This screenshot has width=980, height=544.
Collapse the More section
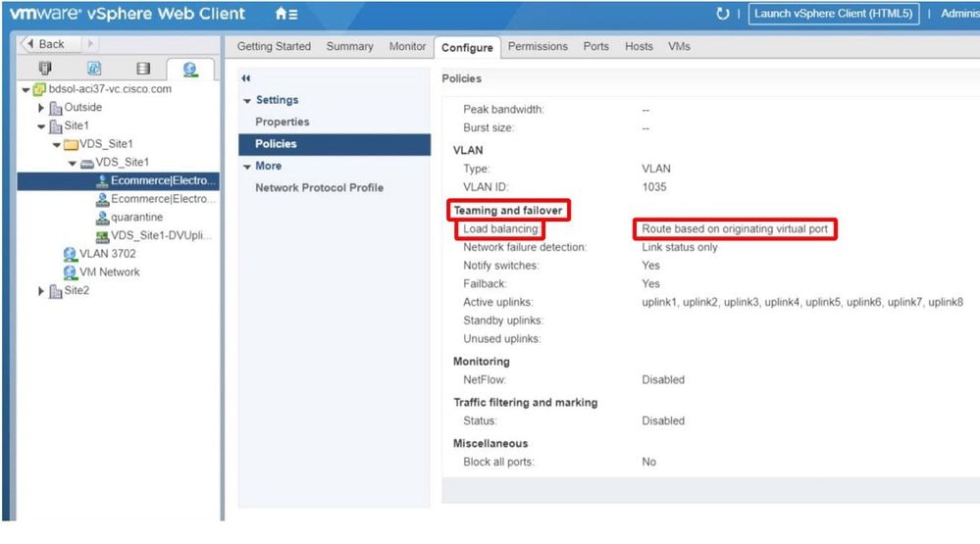click(x=247, y=166)
